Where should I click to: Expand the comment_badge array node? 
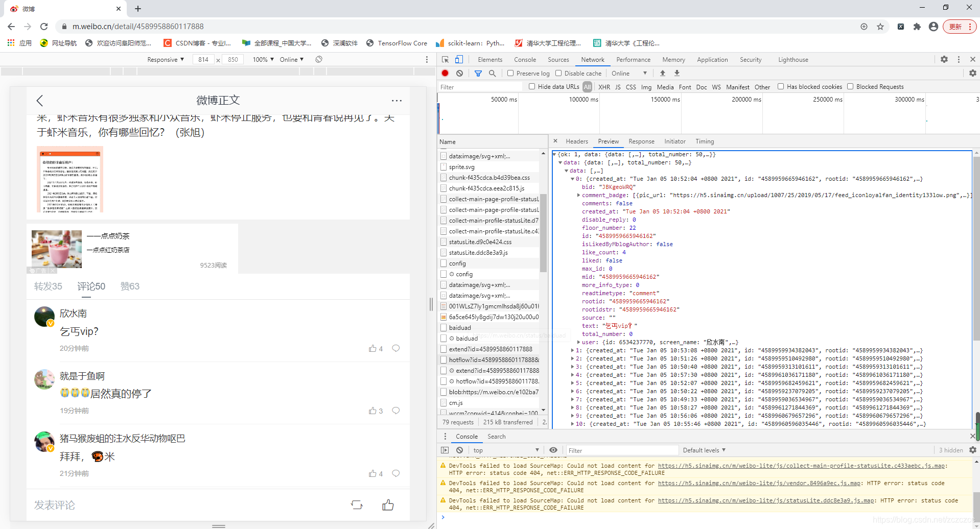point(578,195)
